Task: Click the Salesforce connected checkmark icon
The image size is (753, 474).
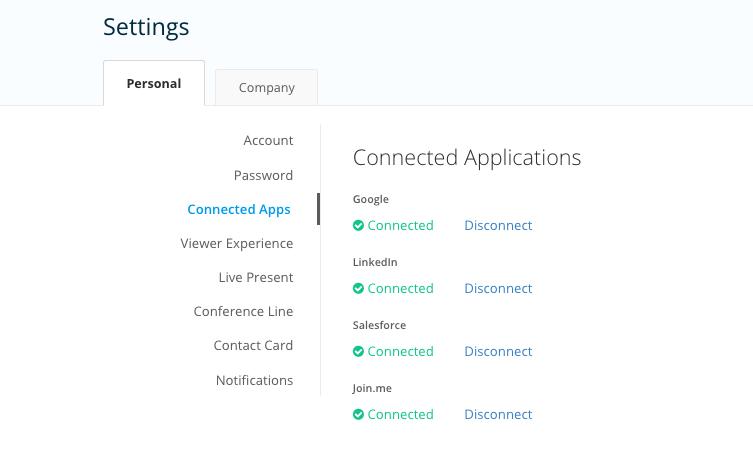Action: click(x=358, y=351)
